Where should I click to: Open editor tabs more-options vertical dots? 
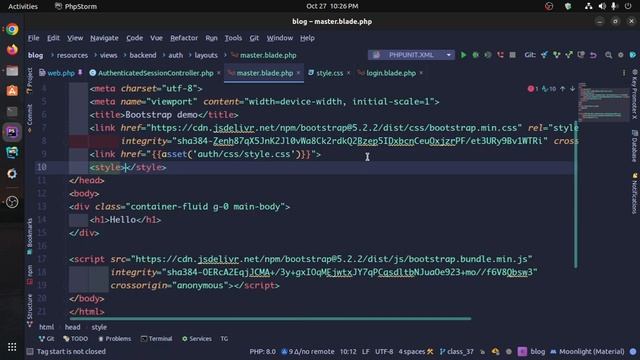624,73
